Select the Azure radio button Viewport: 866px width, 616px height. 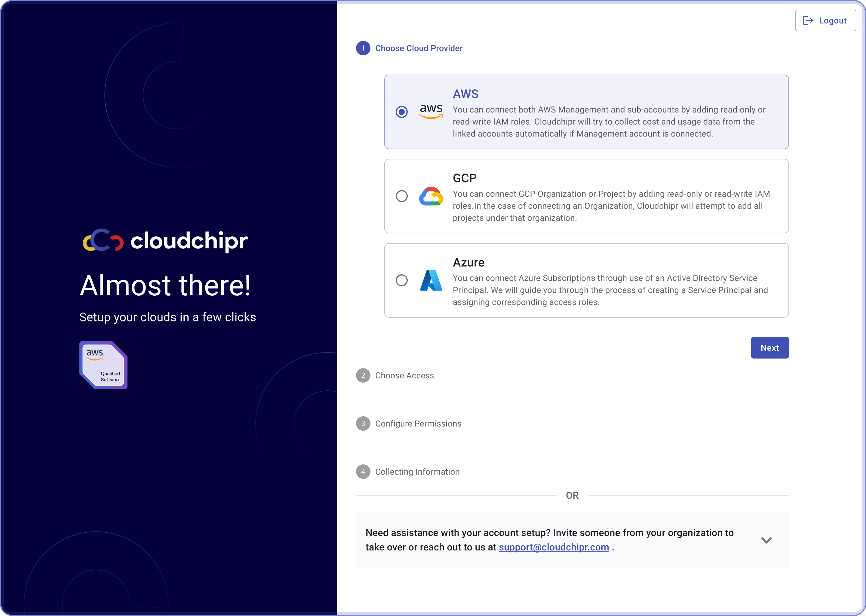tap(401, 280)
